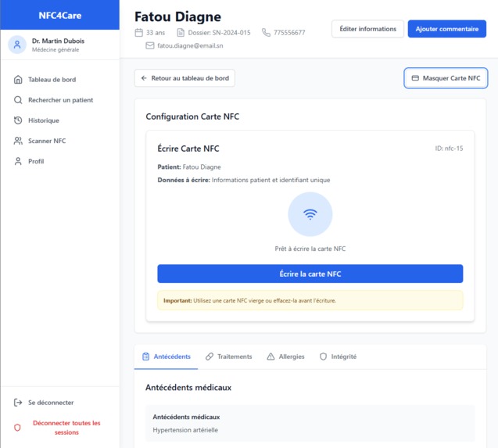This screenshot has width=498, height=448.
Task: Click Dr. Martin Dubois name
Action: coord(58,41)
